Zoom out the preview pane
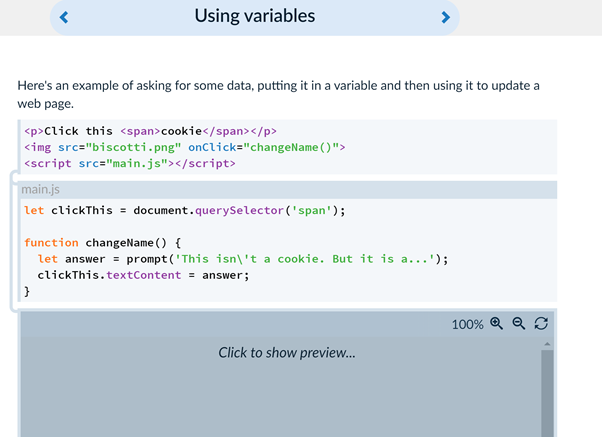This screenshot has height=437, width=602. click(x=519, y=324)
